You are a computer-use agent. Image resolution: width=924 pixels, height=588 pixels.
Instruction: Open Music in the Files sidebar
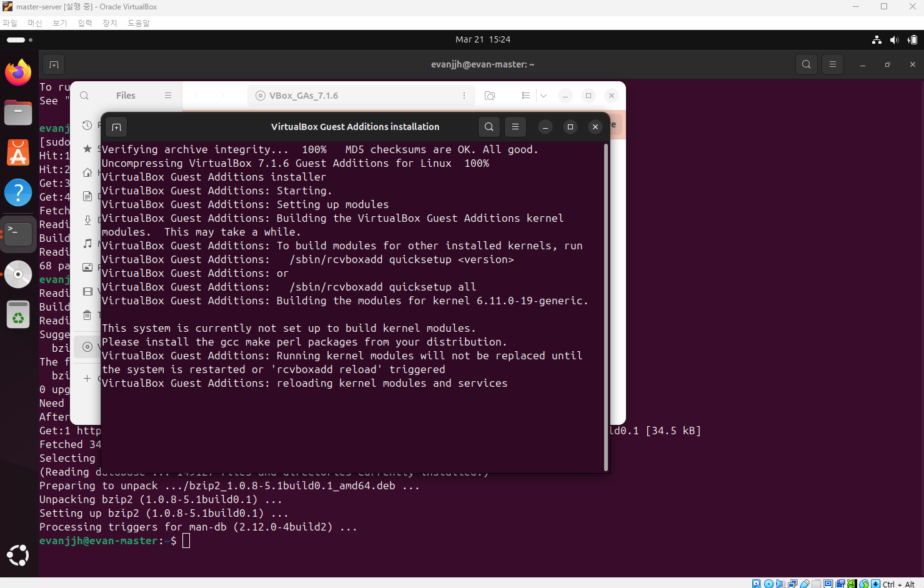(x=87, y=243)
